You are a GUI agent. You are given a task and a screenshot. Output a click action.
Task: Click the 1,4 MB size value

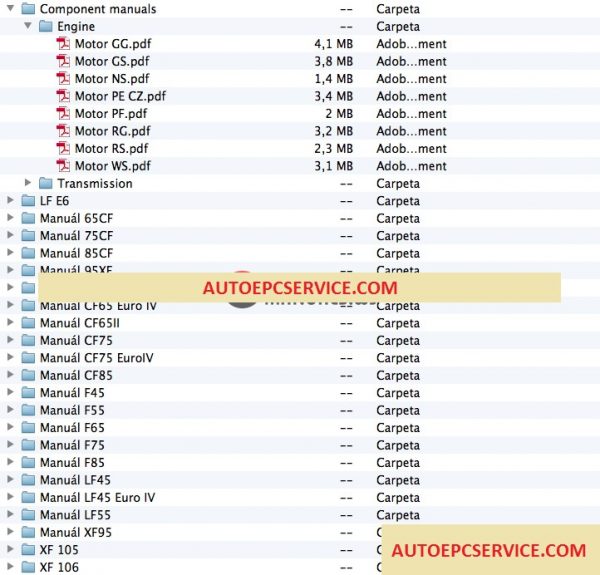click(x=333, y=79)
